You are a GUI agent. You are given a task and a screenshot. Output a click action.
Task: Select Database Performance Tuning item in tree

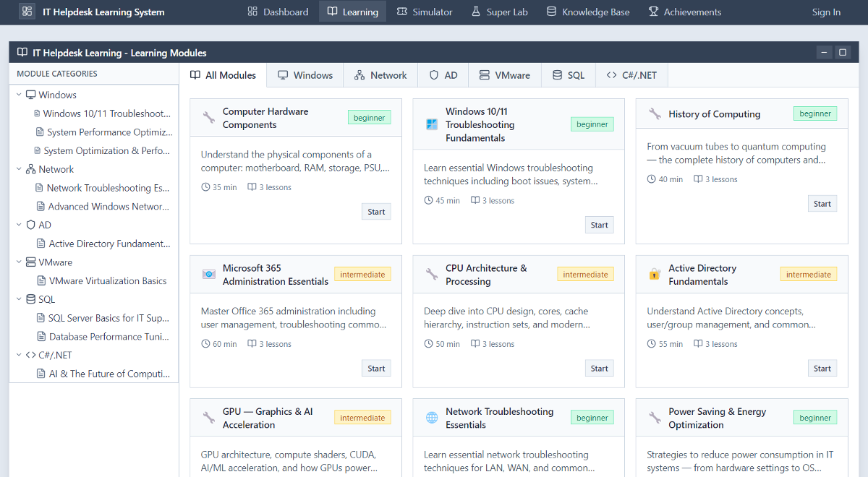click(103, 337)
